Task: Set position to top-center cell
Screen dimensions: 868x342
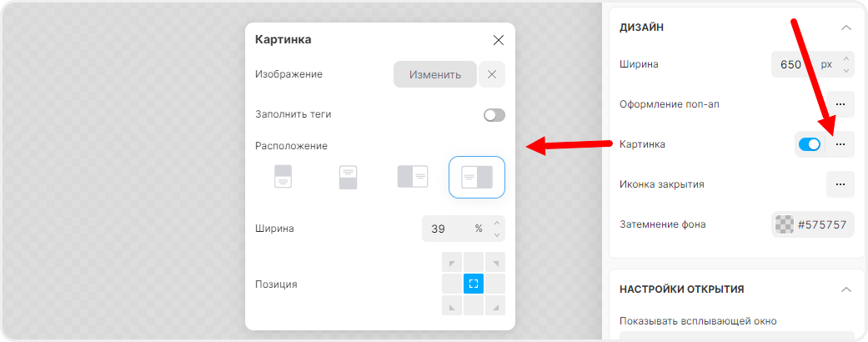Action: (x=474, y=262)
